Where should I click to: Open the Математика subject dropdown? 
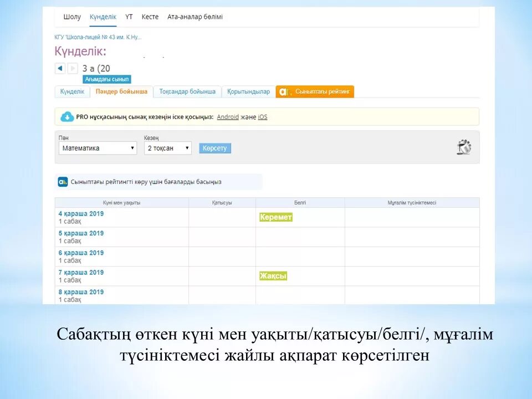(x=98, y=147)
